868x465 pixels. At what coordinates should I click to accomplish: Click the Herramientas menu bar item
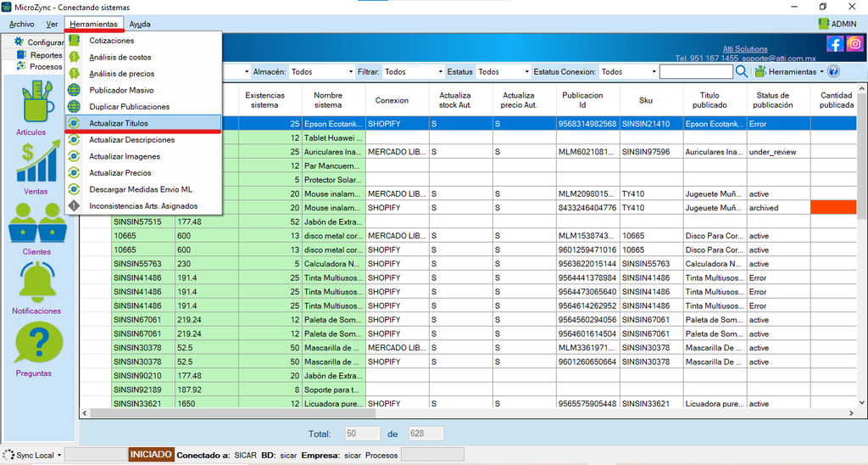click(x=93, y=24)
